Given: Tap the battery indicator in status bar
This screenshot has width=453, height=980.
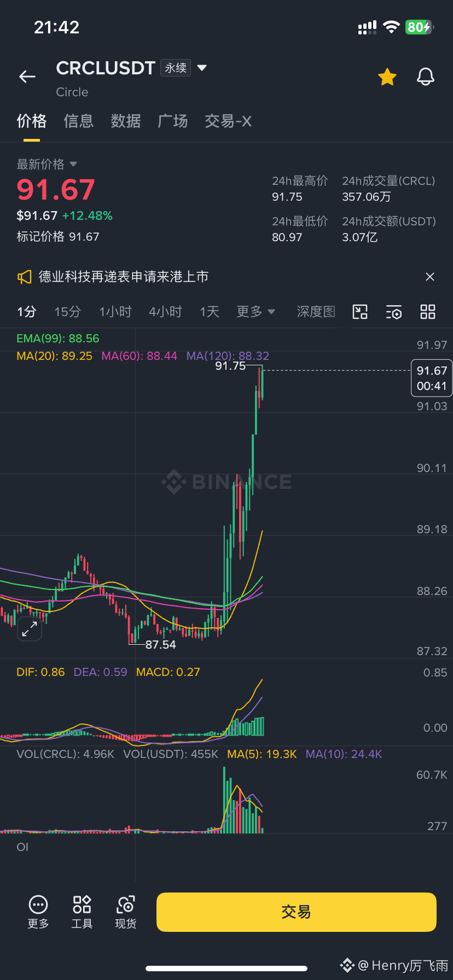Looking at the screenshot, I should tap(420, 27).
